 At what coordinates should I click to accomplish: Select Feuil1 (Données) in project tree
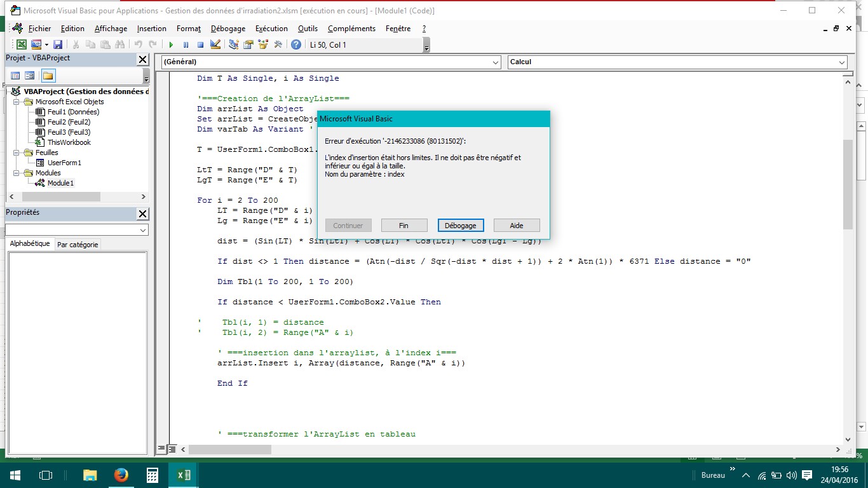(73, 112)
